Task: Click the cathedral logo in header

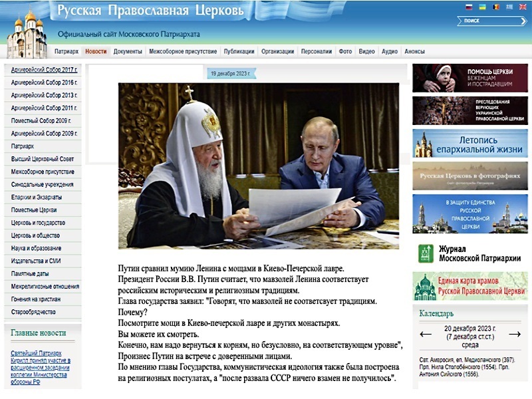Action: coord(27,35)
